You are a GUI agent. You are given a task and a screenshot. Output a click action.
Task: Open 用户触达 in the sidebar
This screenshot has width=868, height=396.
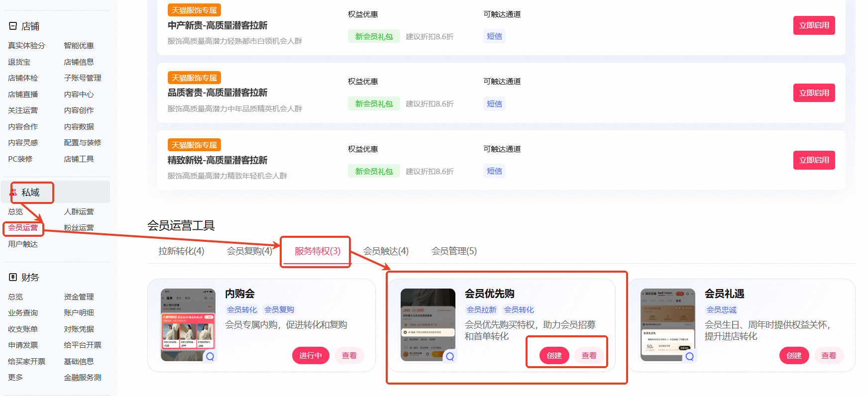(23, 244)
